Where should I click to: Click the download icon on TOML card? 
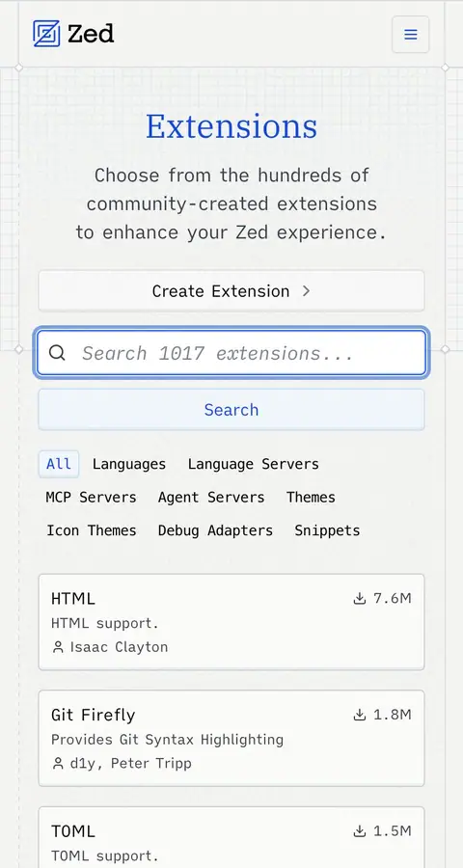[360, 831]
